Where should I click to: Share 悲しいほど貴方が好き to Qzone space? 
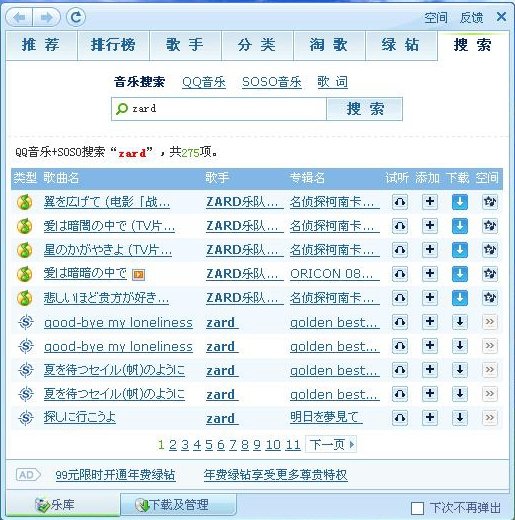pos(490,298)
